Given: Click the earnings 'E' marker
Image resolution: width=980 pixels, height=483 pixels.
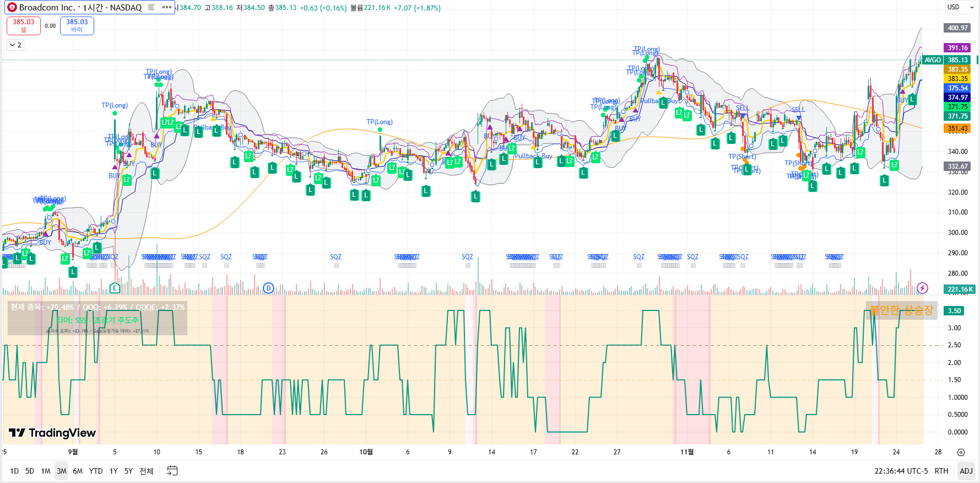Looking at the screenshot, I should coord(115,288).
